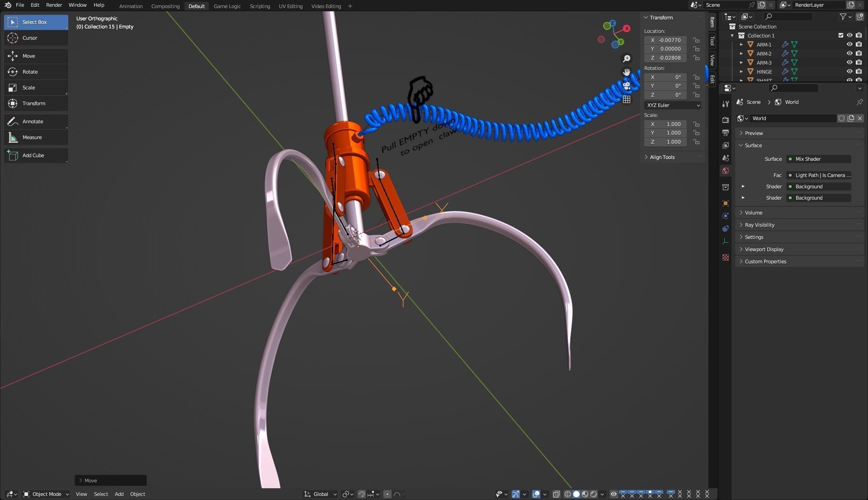Select the Cursor tool
The height and width of the screenshot is (500, 868).
(36, 38)
